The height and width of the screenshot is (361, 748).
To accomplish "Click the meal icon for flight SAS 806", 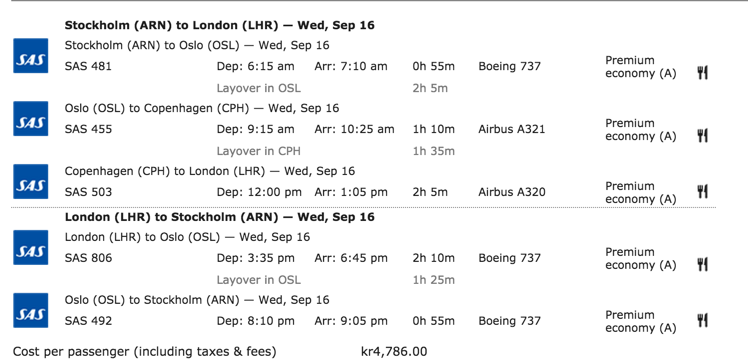I will click(x=702, y=264).
